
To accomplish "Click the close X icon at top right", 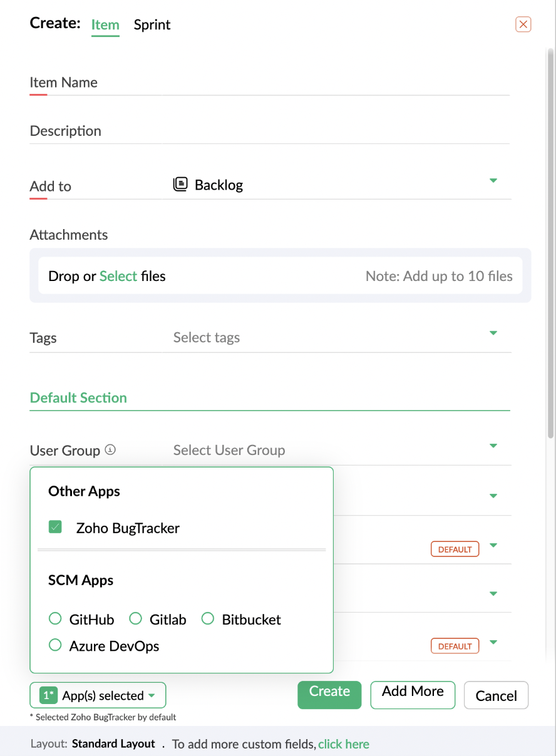I will click(523, 24).
